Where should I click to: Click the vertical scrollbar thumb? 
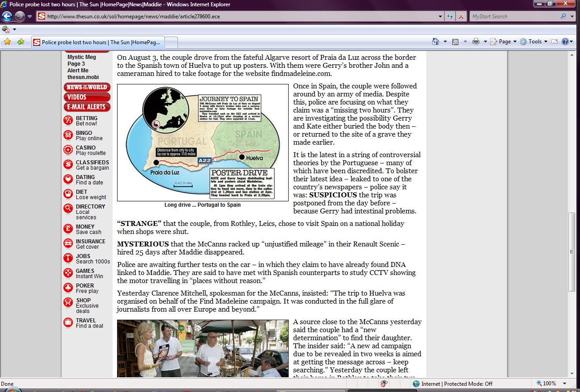point(572,252)
